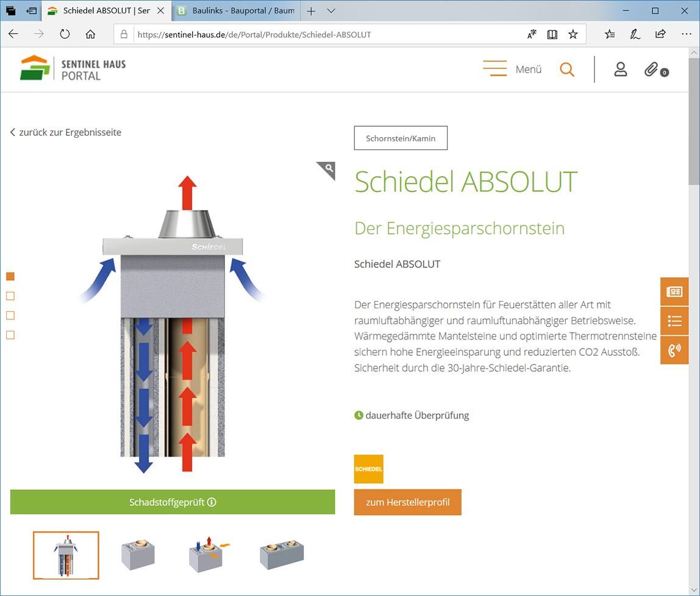
Task: Share this page icon
Action: click(x=660, y=34)
